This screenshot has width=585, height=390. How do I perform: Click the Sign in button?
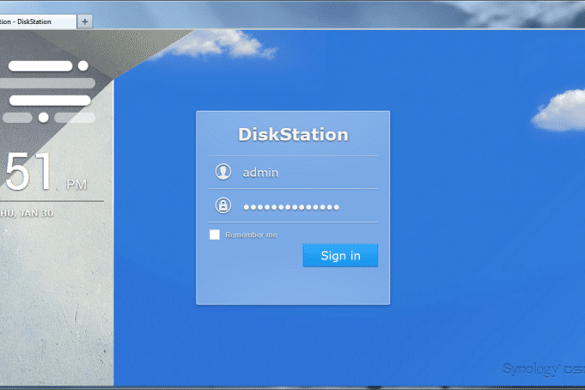click(x=340, y=256)
